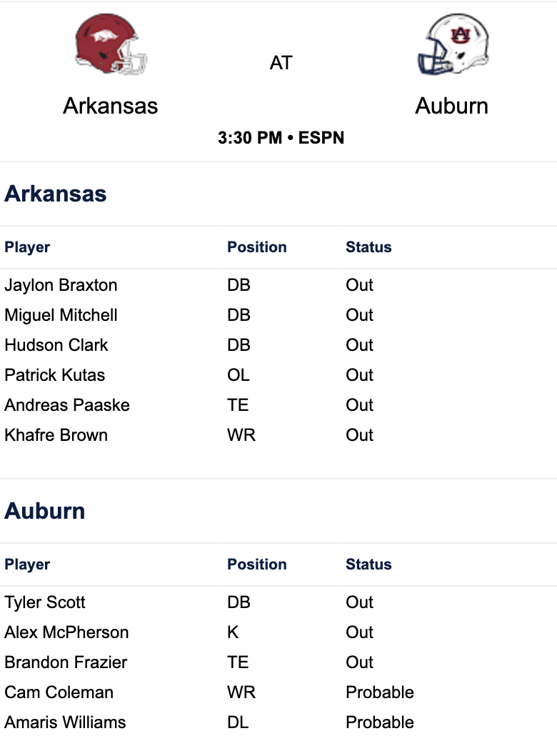Sort by Status column in Auburn table

368,564
